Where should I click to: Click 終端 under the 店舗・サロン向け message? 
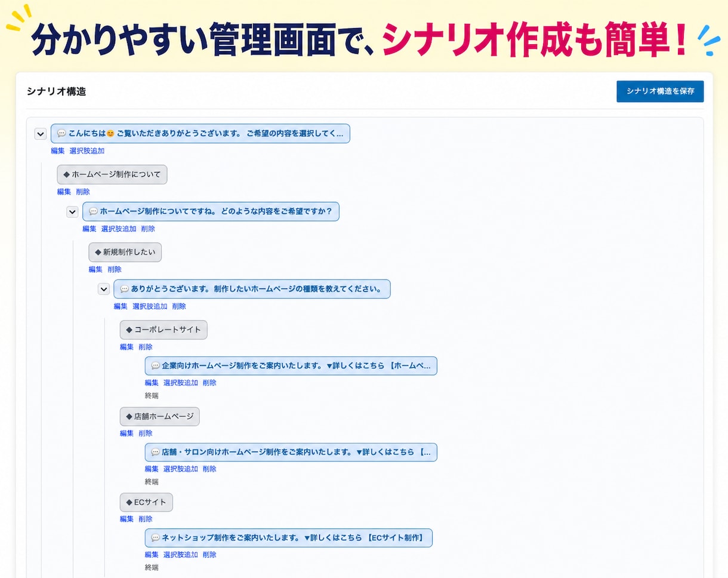coord(152,481)
